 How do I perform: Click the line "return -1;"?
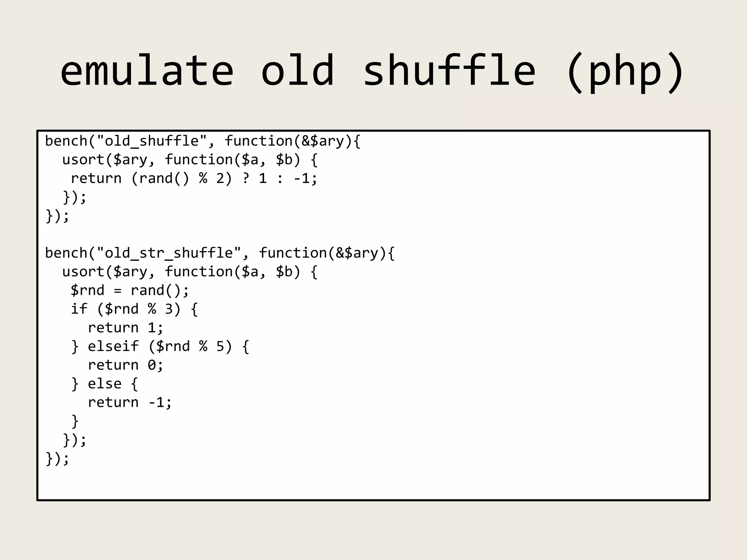[x=130, y=403]
